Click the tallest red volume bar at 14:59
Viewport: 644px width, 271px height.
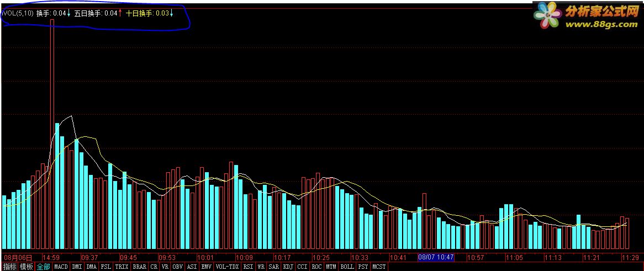(52, 134)
